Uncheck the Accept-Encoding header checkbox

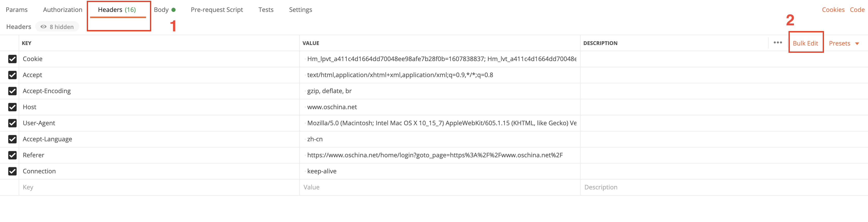(x=12, y=91)
